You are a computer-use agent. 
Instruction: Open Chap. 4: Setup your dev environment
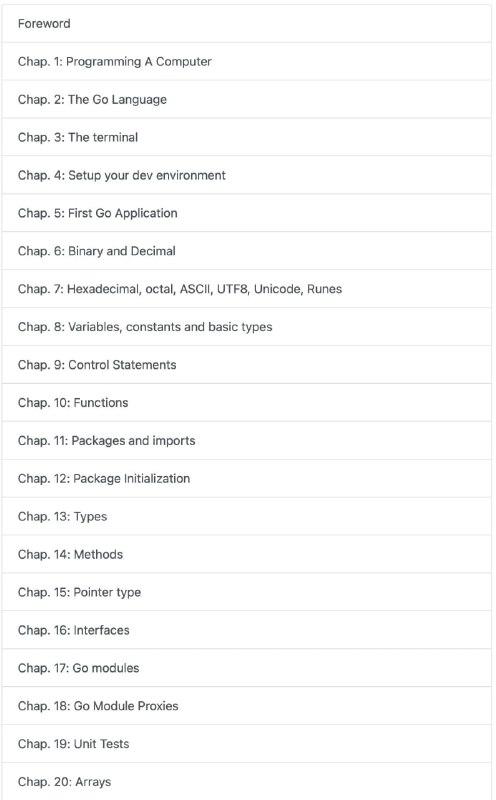(246, 175)
